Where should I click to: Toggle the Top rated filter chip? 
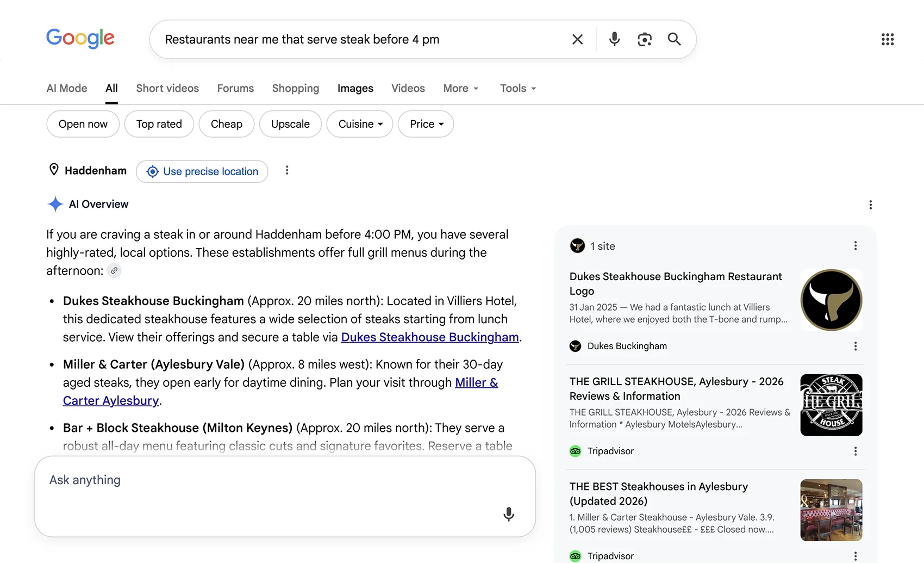[159, 124]
